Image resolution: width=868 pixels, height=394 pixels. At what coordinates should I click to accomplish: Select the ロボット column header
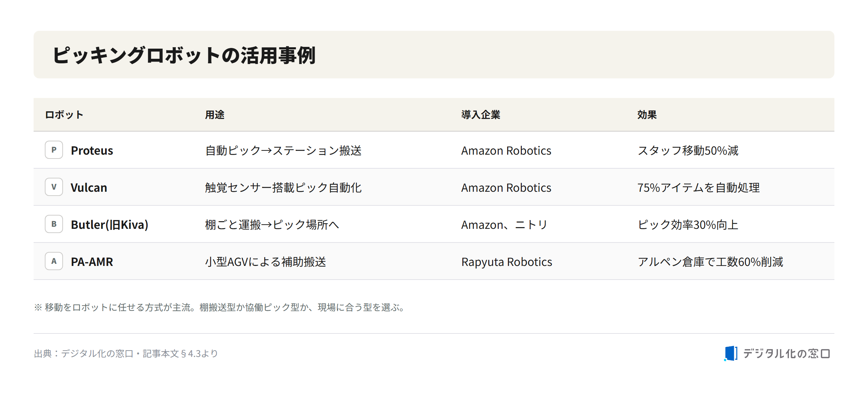(64, 115)
